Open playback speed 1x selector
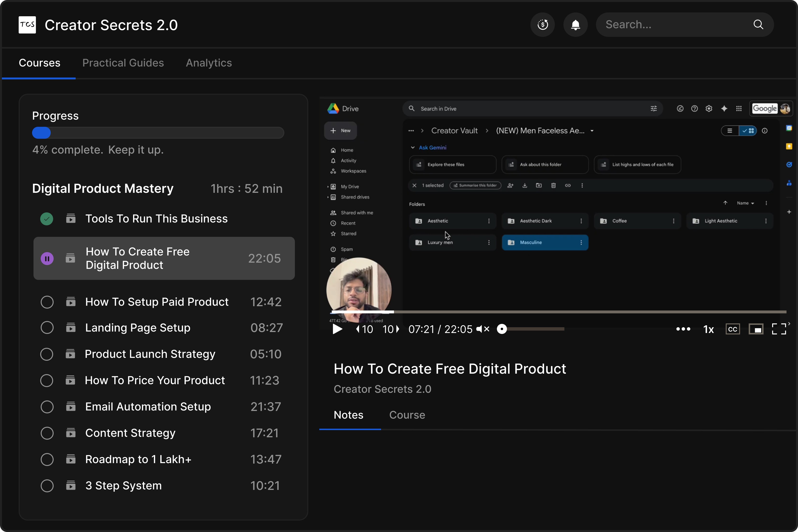Image resolution: width=798 pixels, height=532 pixels. tap(708, 329)
